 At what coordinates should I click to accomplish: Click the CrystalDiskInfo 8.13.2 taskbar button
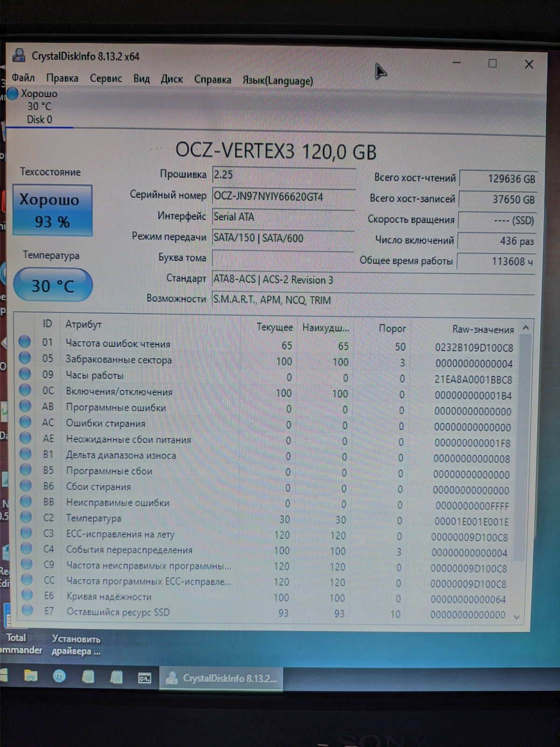click(221, 678)
